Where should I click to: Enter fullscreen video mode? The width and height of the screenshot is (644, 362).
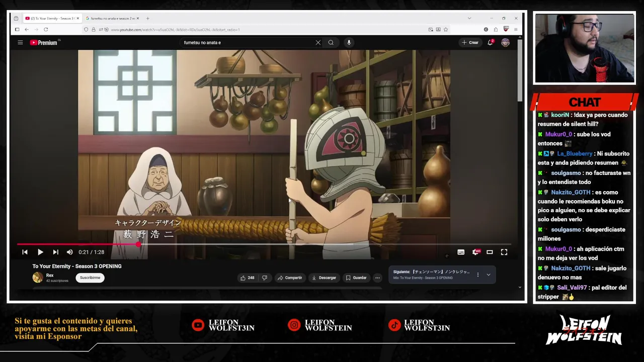504,252
